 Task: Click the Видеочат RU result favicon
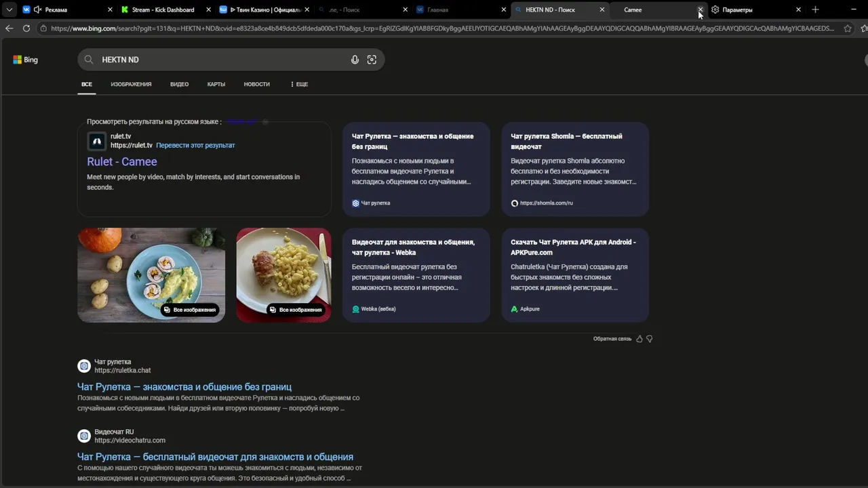point(84,436)
